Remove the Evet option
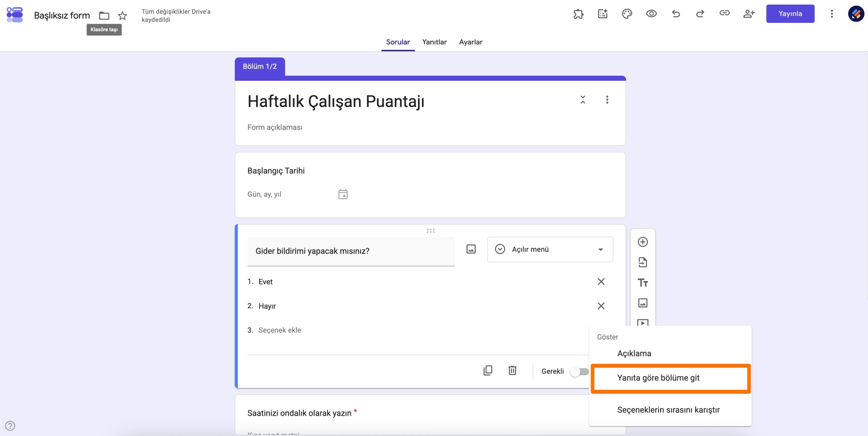 [601, 282]
